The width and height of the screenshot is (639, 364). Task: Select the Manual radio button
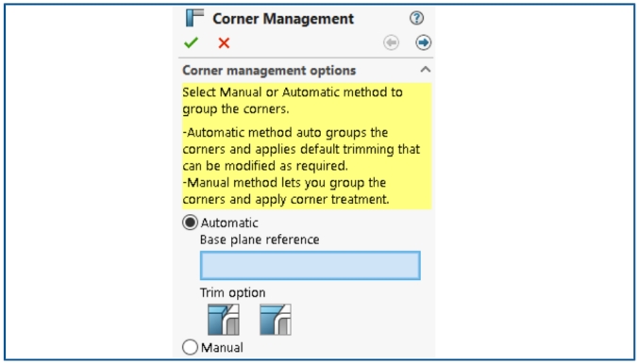click(190, 347)
